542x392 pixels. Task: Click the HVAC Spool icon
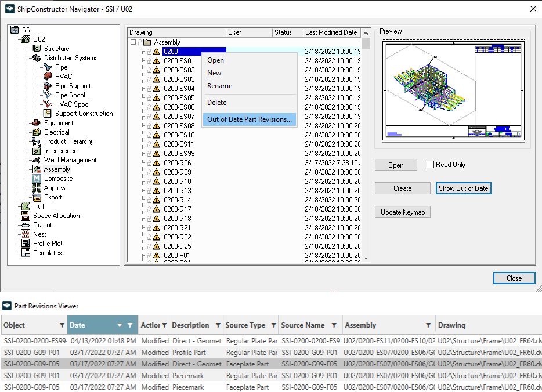point(48,104)
